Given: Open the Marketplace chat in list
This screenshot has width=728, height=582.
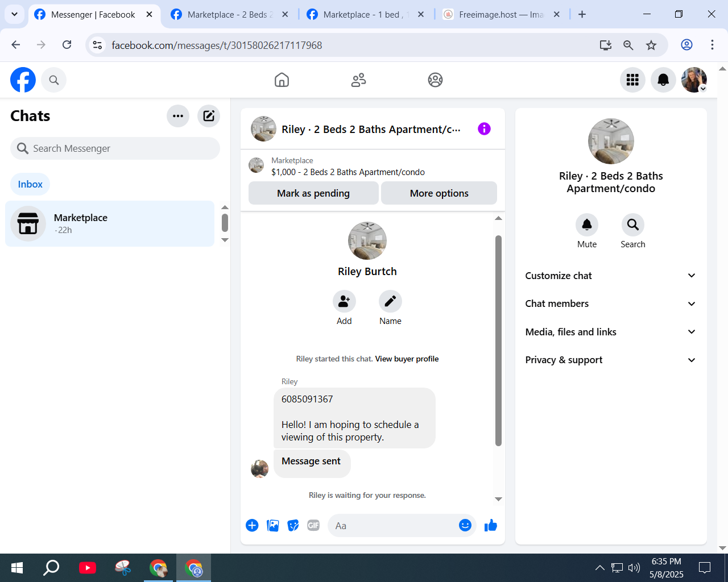Looking at the screenshot, I should (110, 223).
